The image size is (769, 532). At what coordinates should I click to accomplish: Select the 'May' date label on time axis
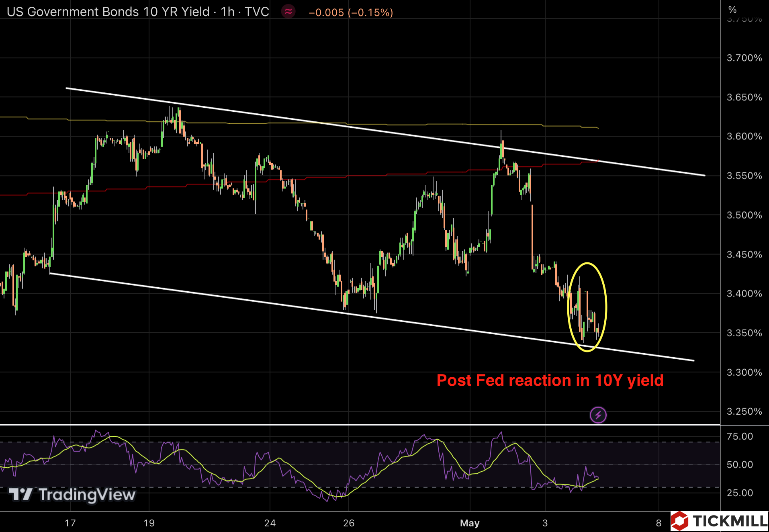470,523
